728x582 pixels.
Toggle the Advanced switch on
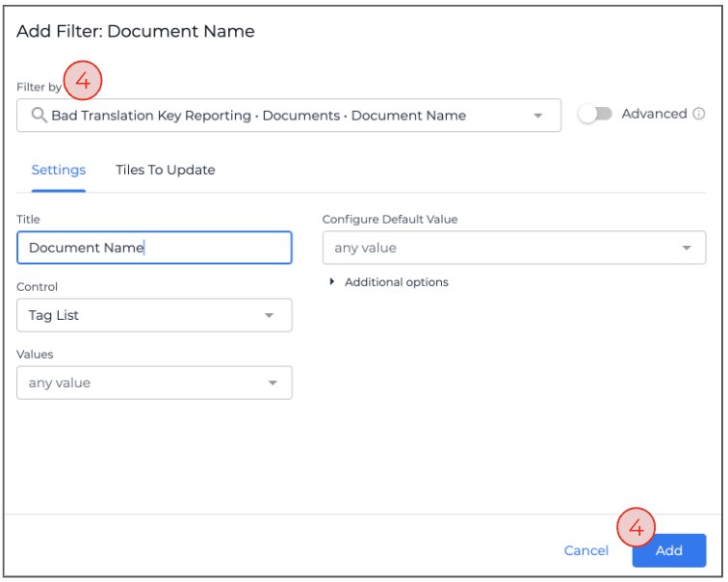tap(595, 114)
